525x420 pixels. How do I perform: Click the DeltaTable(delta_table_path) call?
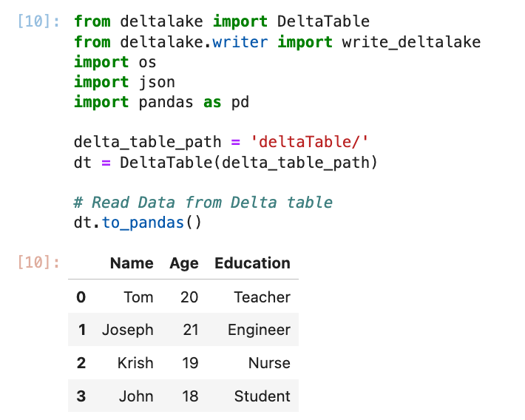pyautogui.click(x=248, y=163)
